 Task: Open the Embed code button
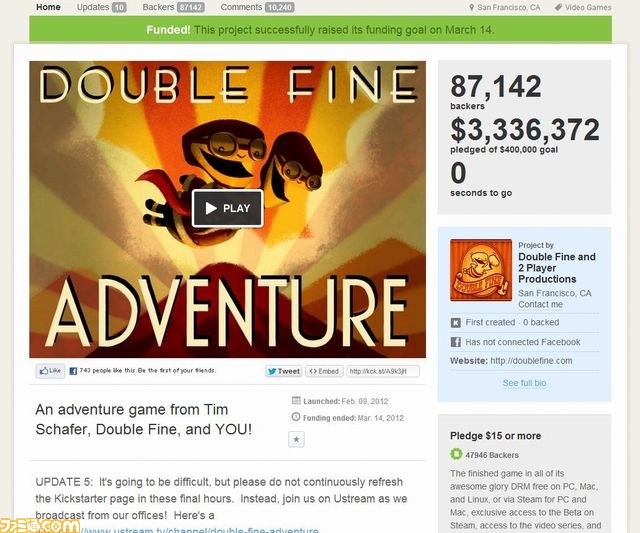[x=324, y=371]
